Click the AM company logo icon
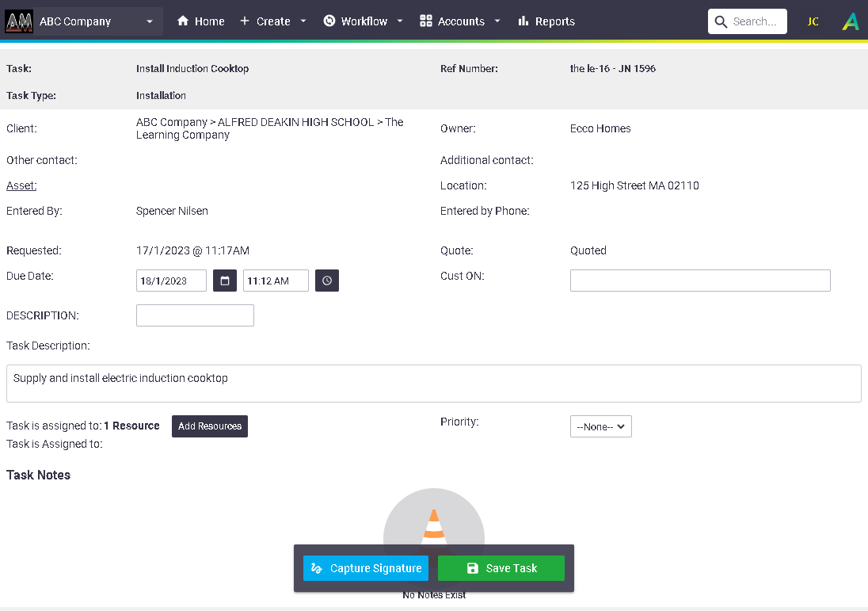The width and height of the screenshot is (868, 611). [19, 21]
